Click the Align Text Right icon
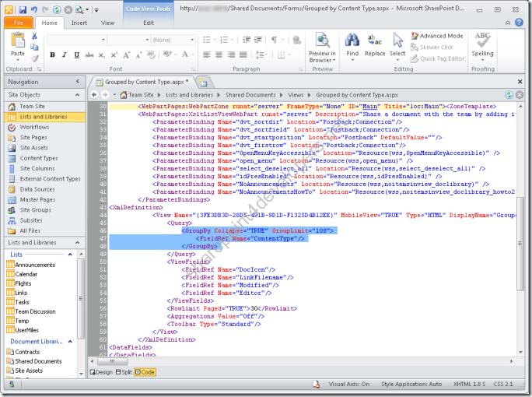Image resolution: width=532 pixels, height=397 pixels. point(232,54)
